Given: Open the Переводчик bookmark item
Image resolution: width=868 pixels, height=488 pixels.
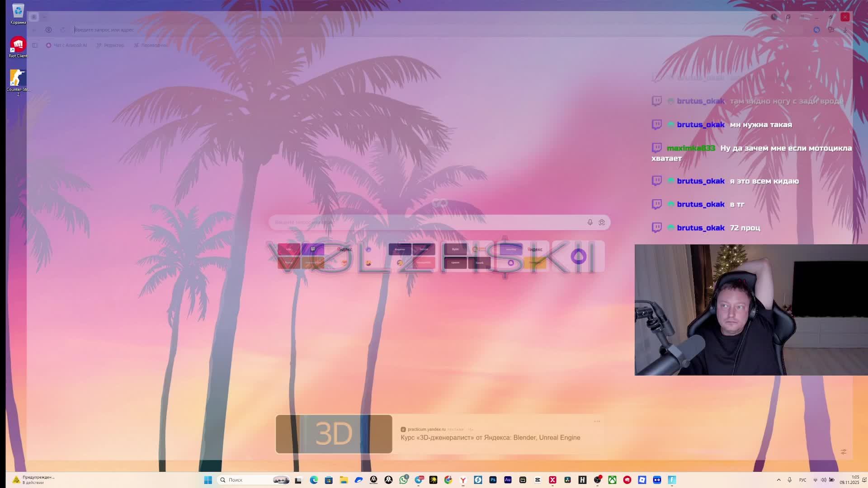Looking at the screenshot, I should click(151, 45).
